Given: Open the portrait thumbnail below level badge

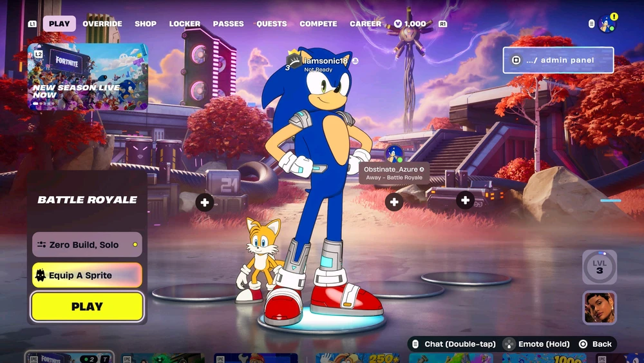Looking at the screenshot, I should (x=600, y=308).
